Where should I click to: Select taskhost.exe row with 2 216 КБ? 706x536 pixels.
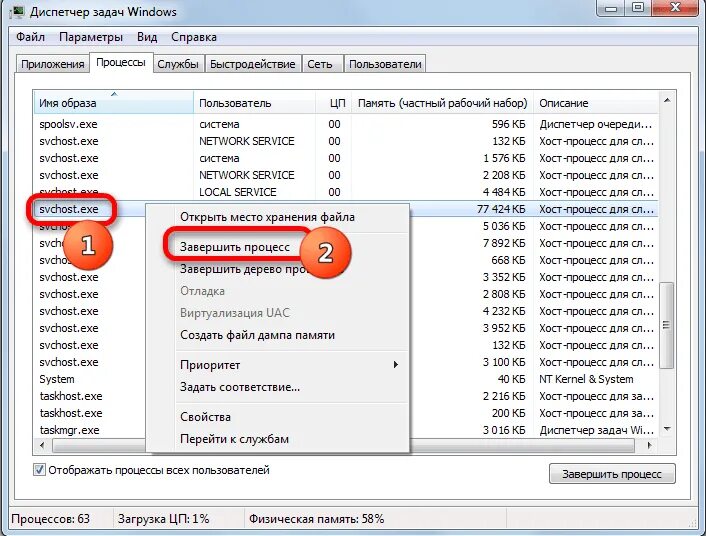tap(346, 396)
